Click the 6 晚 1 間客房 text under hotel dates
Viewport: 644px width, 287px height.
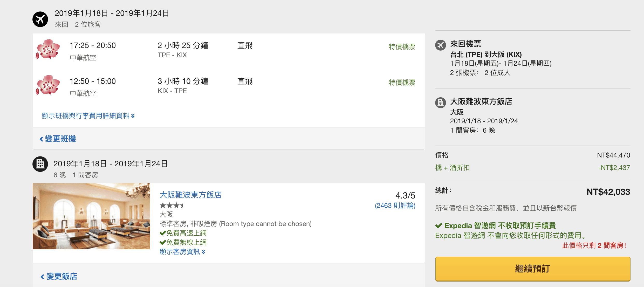[x=76, y=175]
